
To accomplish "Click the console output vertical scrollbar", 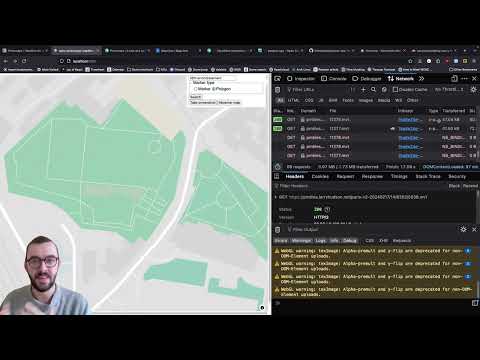I will [478, 288].
